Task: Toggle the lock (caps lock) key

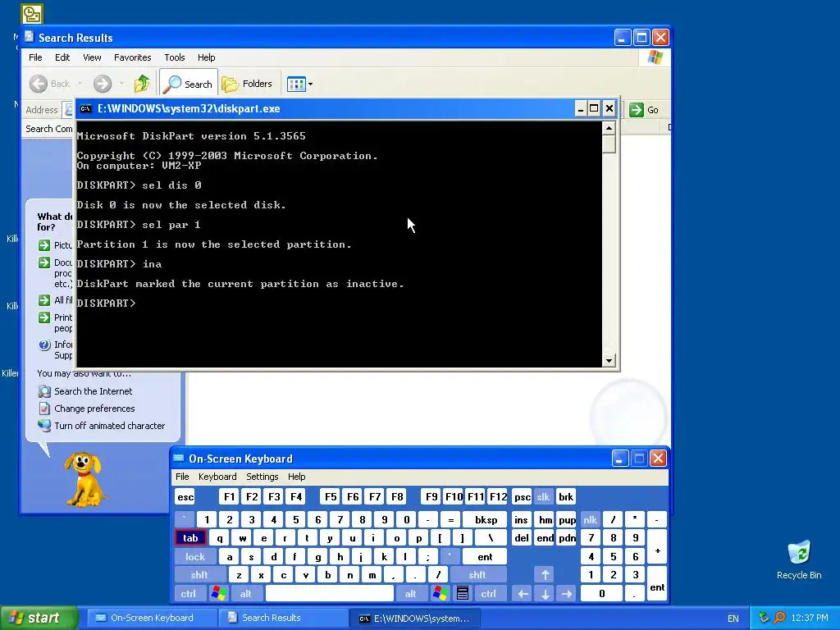Action: pyautogui.click(x=195, y=557)
